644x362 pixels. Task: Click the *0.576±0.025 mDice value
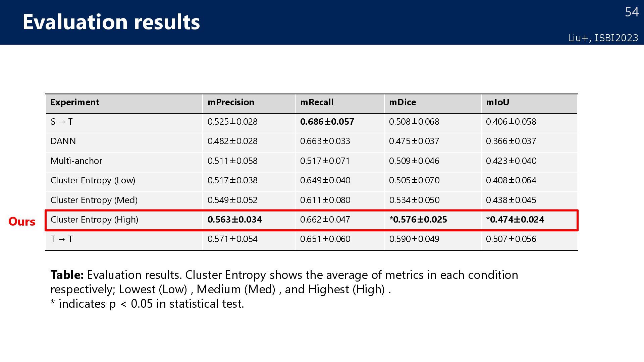(x=418, y=220)
